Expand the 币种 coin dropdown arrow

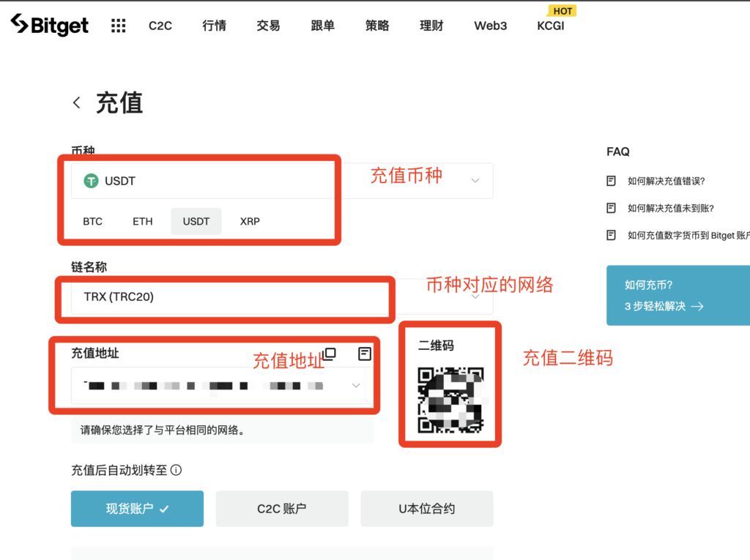tap(475, 180)
